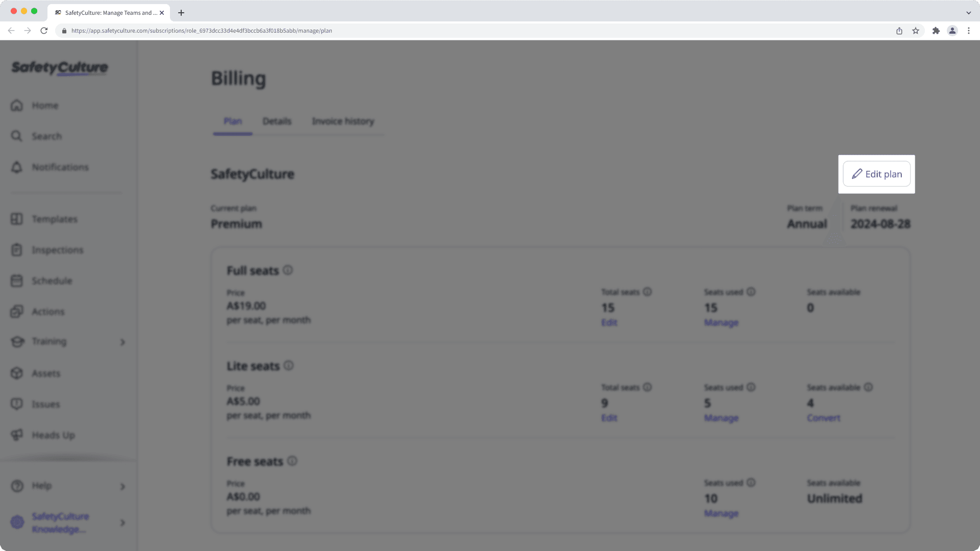
Task: Open the Invoice history tab
Action: pos(343,121)
